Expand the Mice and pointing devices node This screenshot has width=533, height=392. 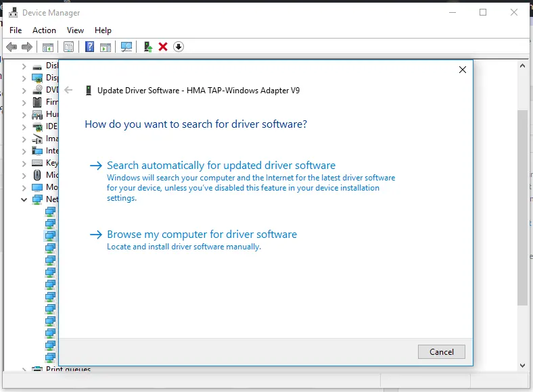coord(24,176)
